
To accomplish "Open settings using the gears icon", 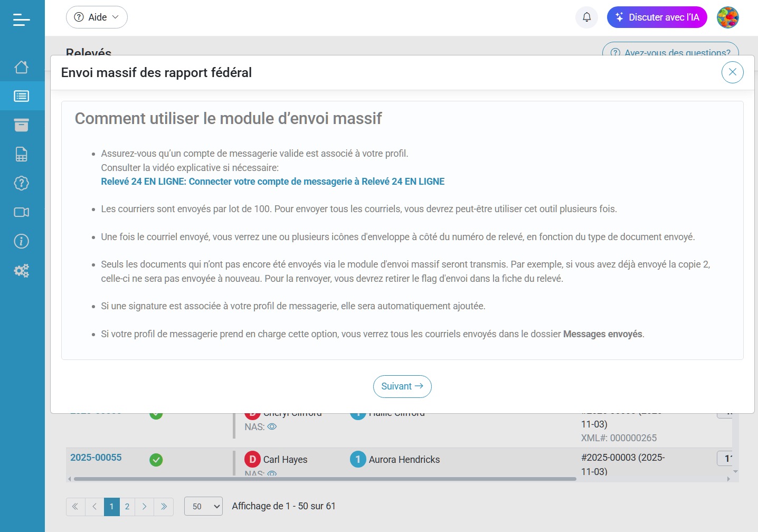I will tap(21, 270).
